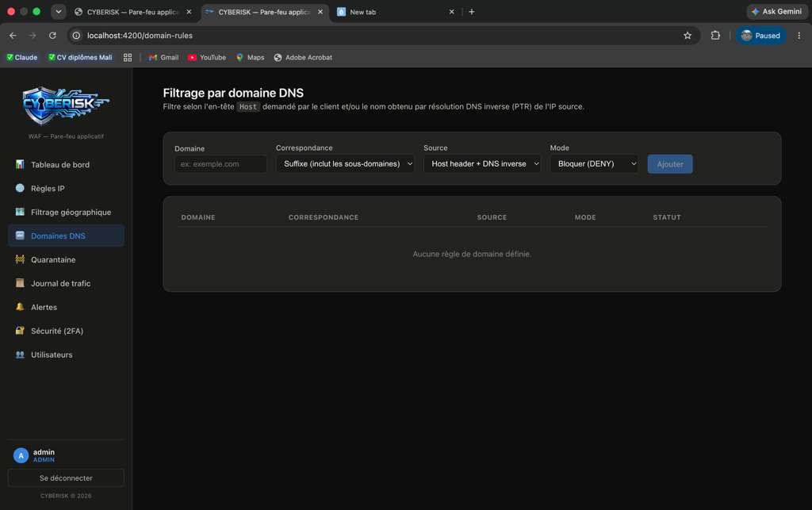The height and width of the screenshot is (510, 812).
Task: Bookmark this page with the star icon
Action: pyautogui.click(x=688, y=36)
